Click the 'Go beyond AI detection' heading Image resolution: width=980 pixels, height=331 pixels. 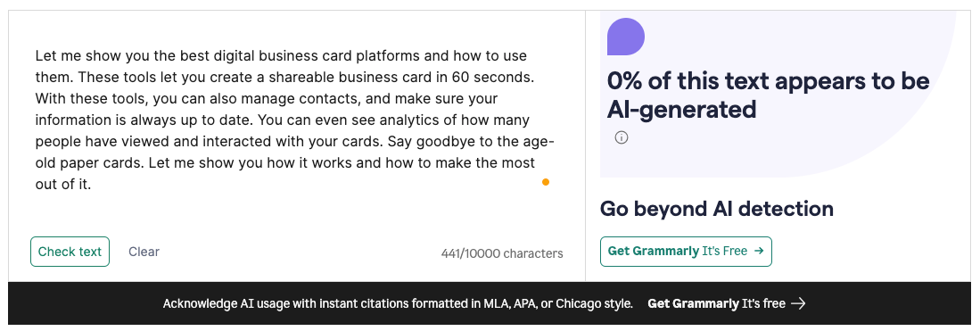(x=717, y=209)
